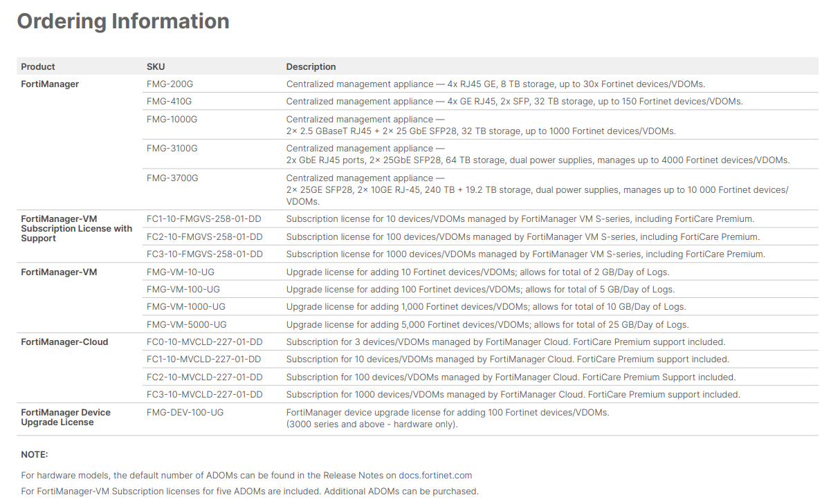Image resolution: width=840 pixels, height=504 pixels.
Task: Select the Product column header
Action: [38, 66]
